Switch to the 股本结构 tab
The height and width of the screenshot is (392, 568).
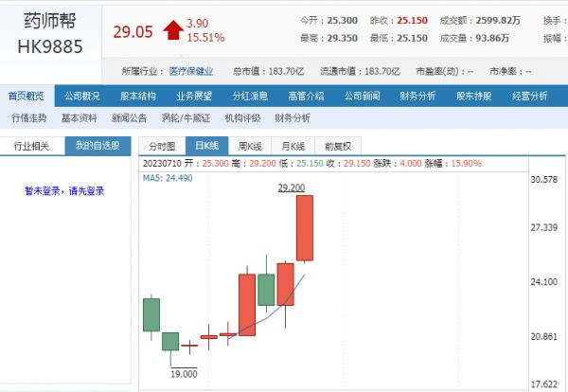coord(138,97)
